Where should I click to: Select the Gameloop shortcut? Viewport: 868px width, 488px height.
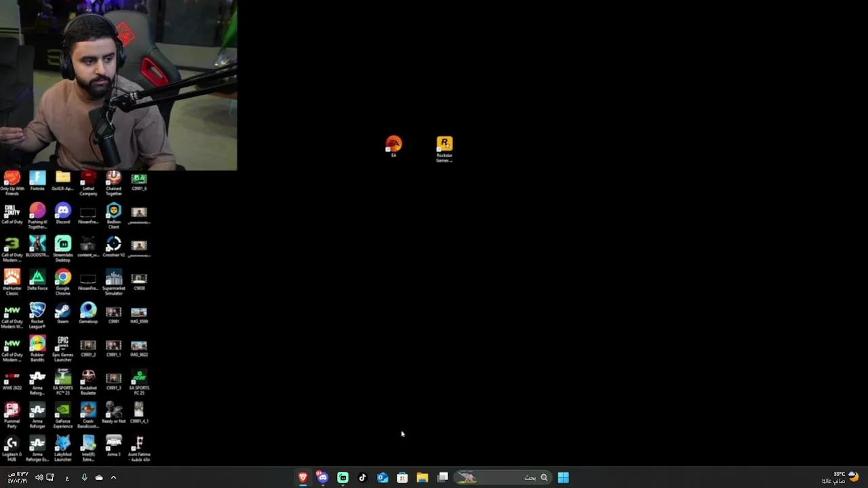click(x=88, y=314)
